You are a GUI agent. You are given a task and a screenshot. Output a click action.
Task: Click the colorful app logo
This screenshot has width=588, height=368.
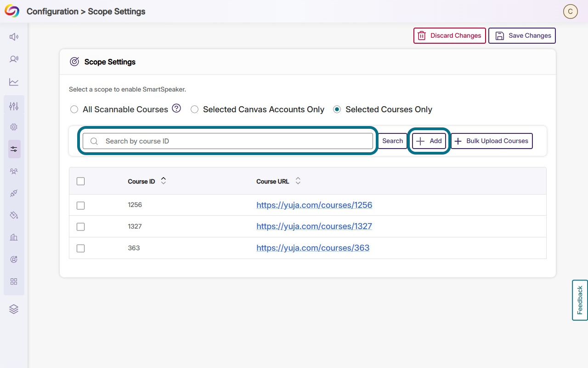(x=12, y=11)
